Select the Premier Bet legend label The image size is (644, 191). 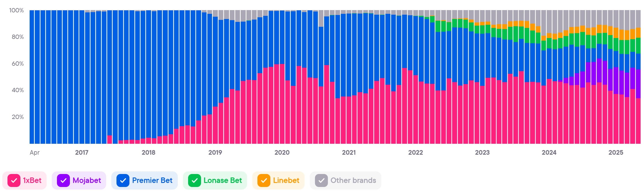pyautogui.click(x=152, y=181)
